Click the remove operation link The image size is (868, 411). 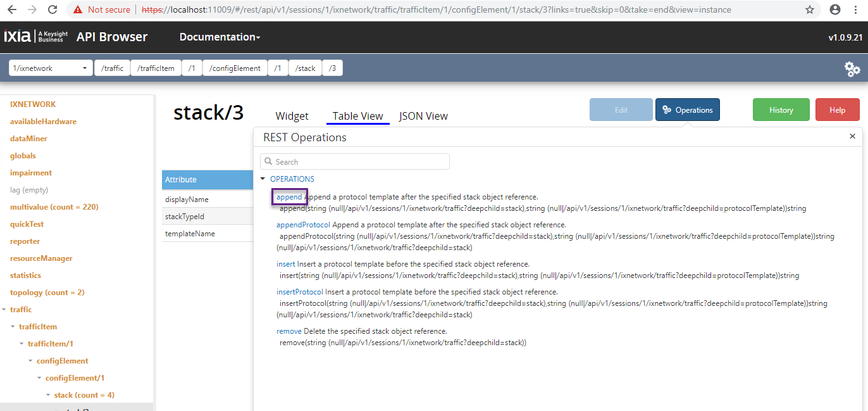288,331
